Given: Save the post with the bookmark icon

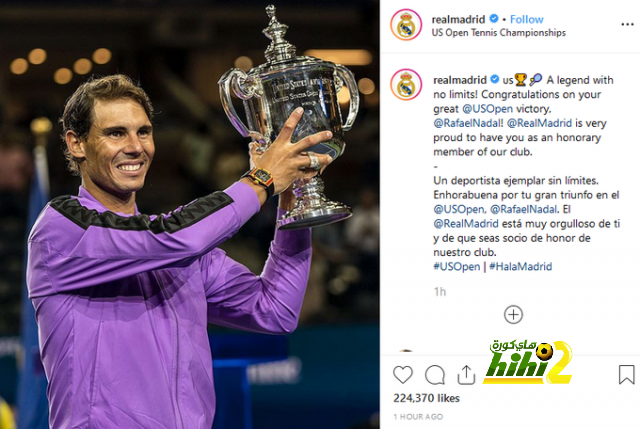Looking at the screenshot, I should (x=626, y=374).
